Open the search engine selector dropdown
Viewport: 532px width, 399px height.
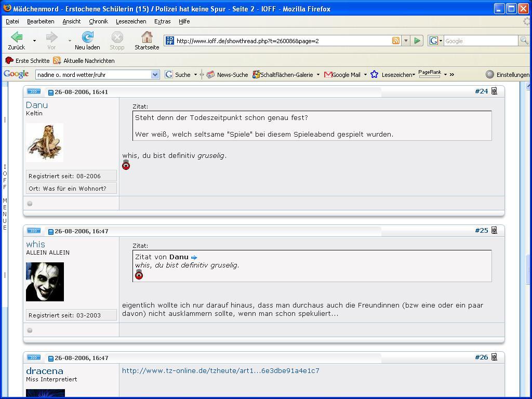coord(441,41)
